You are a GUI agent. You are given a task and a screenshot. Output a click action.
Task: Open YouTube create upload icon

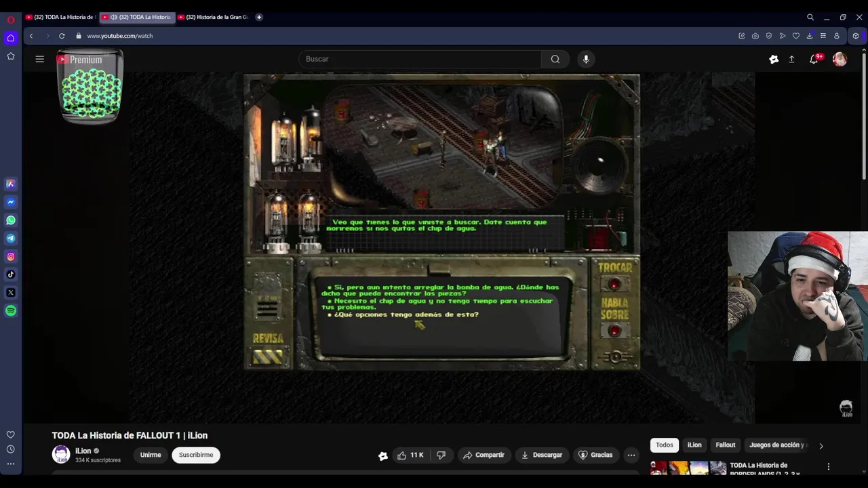coord(791,59)
